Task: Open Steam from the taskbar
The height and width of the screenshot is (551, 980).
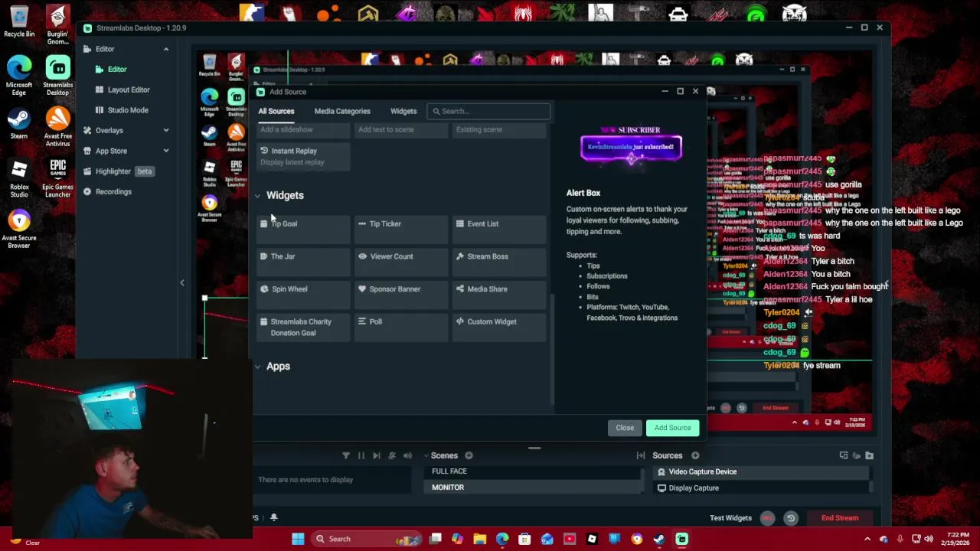Action: (659, 539)
